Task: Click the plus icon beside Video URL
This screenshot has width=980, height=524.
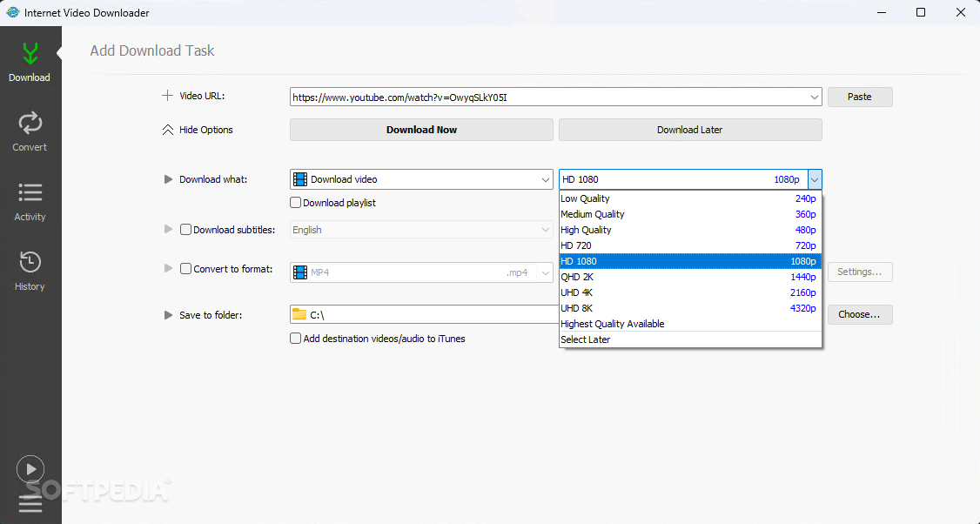Action: pyautogui.click(x=168, y=97)
